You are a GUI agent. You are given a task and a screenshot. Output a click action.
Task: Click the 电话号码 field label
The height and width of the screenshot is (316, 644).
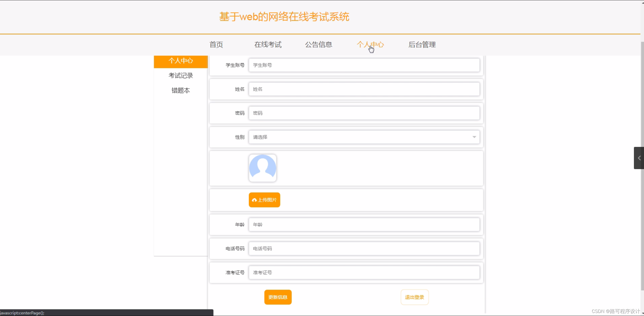point(235,249)
